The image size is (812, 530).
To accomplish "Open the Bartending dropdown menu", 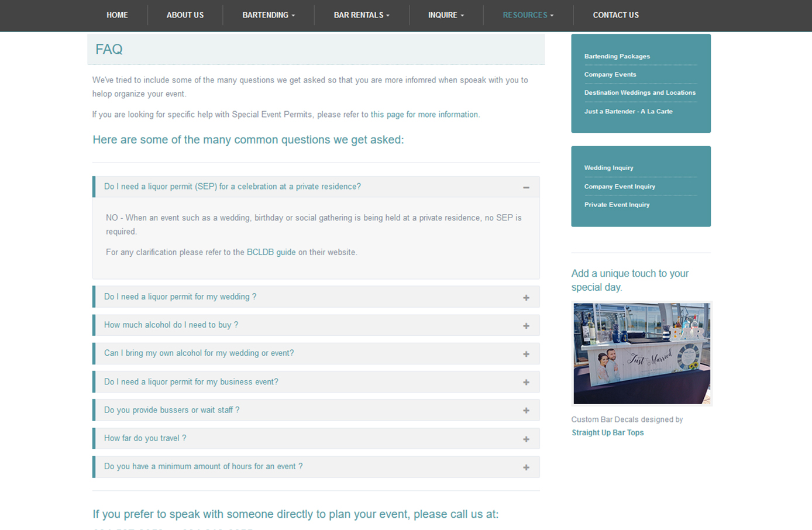I will point(269,15).
